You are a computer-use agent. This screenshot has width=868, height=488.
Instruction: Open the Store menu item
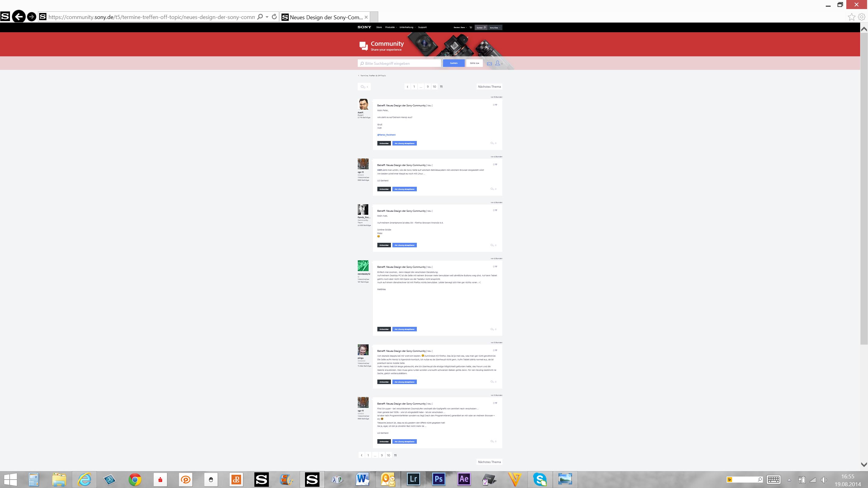pyautogui.click(x=379, y=27)
